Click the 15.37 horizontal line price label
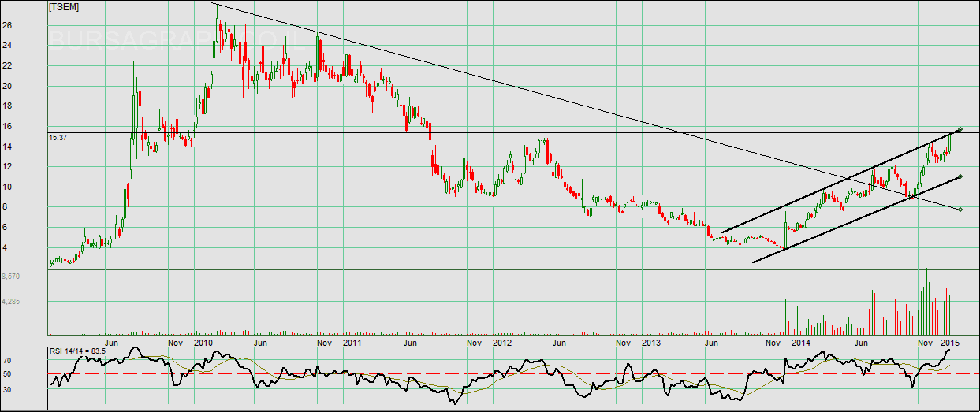This screenshot has width=980, height=412. coord(58,138)
